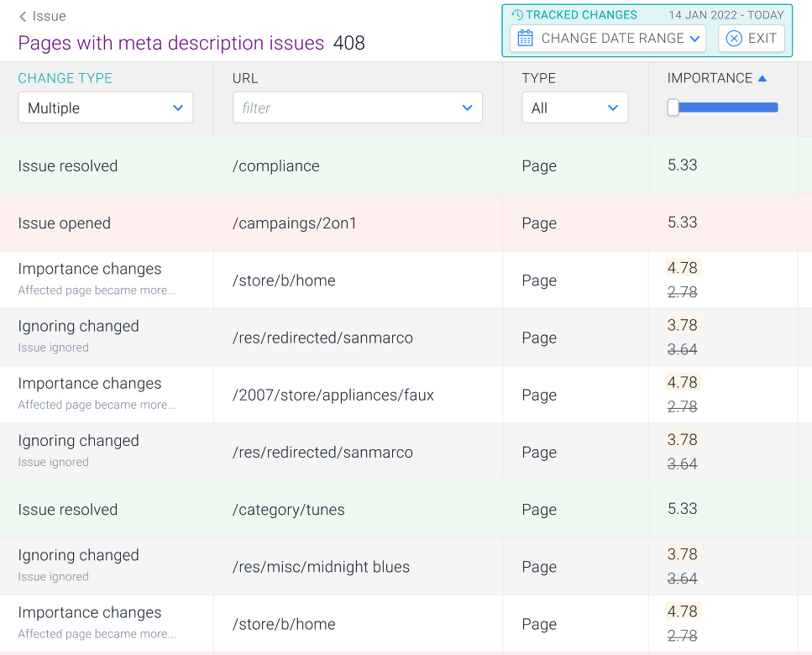Go back via the Issue link

click(x=50, y=17)
